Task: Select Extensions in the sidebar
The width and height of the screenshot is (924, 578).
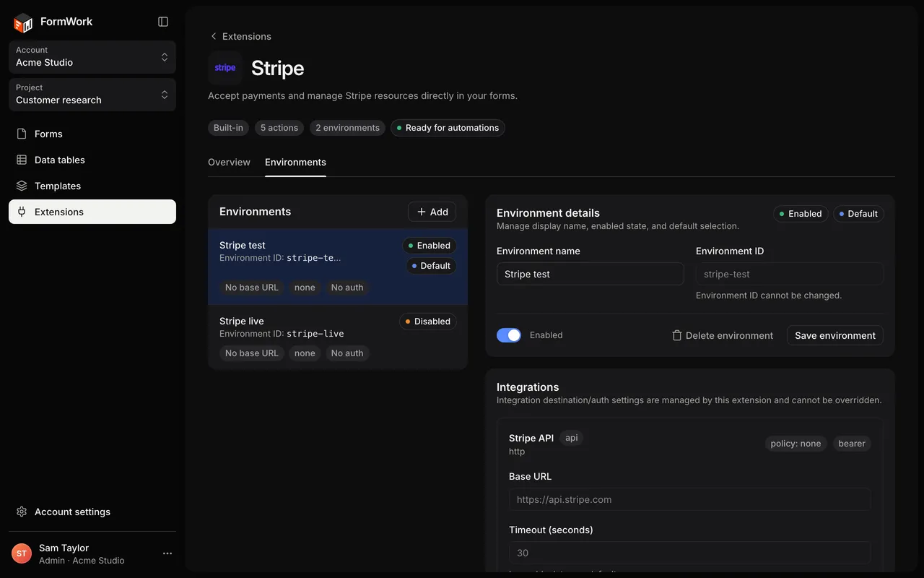Action: [92, 212]
